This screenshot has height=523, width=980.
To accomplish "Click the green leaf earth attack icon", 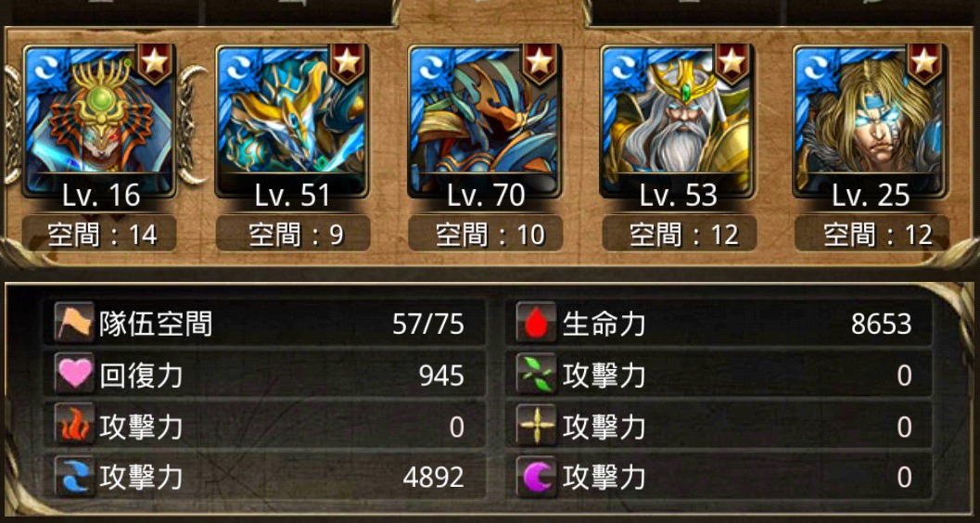I will (x=536, y=375).
